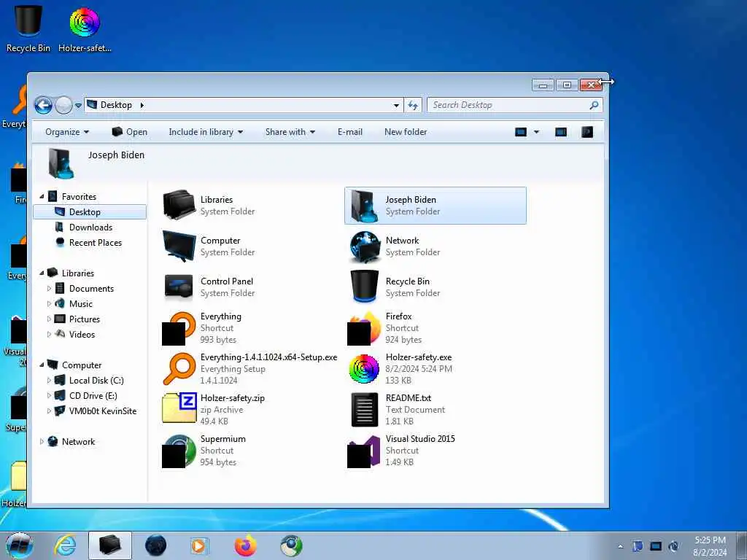
Task: Select Everything-1.4.1.1024.x64-Setup.exe icon
Action: [x=179, y=369]
